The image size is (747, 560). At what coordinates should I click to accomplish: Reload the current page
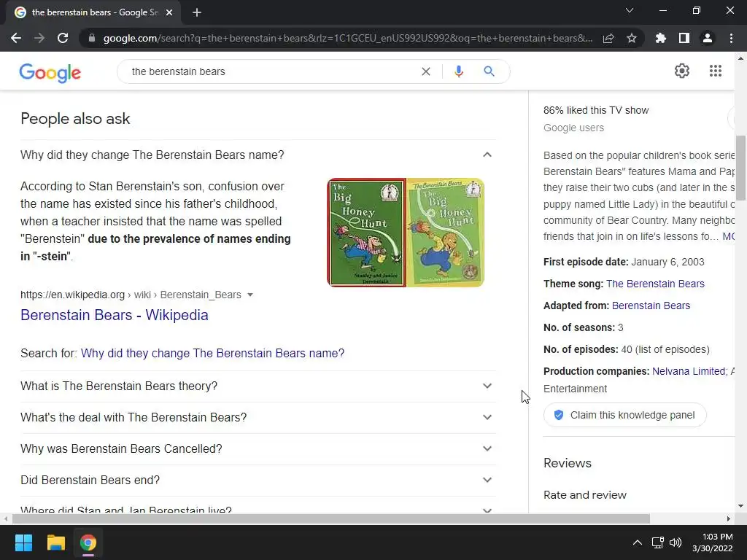(63, 38)
